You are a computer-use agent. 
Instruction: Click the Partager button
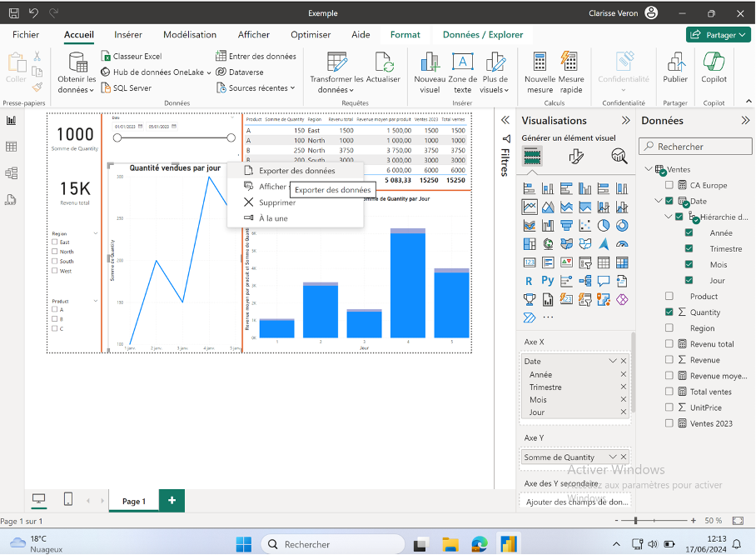(718, 35)
